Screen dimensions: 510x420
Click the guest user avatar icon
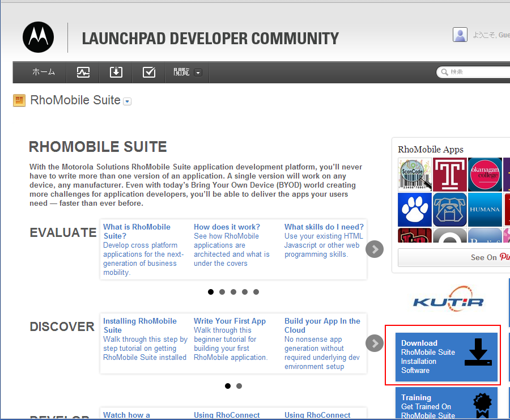pyautogui.click(x=460, y=35)
